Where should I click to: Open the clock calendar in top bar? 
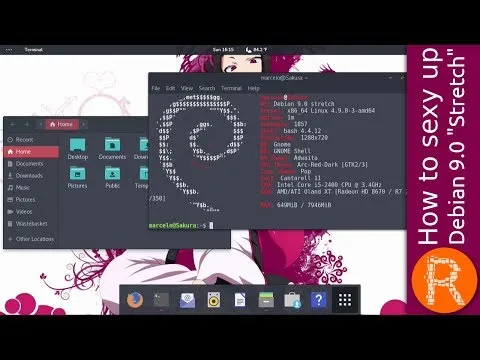click(223, 50)
